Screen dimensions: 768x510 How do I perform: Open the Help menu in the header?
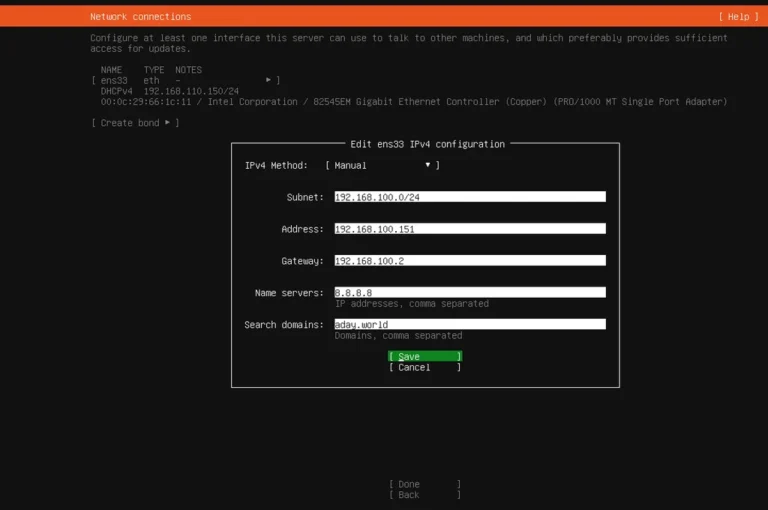[735, 17]
